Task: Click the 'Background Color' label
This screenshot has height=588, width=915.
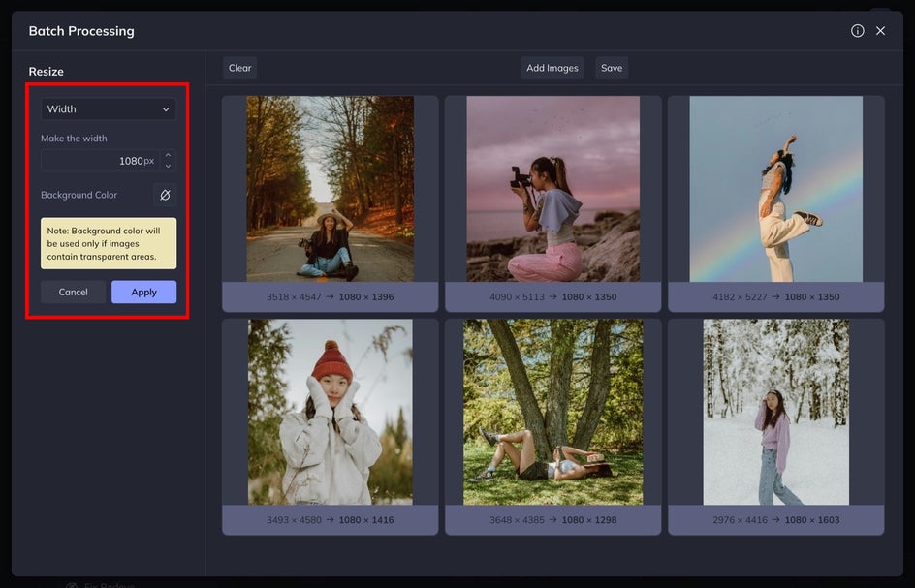Action: (x=79, y=195)
